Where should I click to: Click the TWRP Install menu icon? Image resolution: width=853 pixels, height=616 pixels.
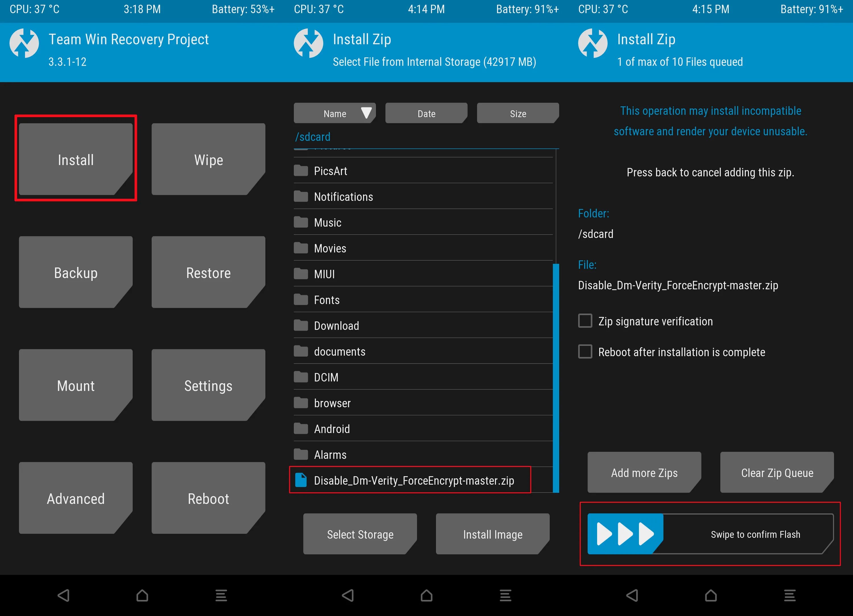click(75, 159)
